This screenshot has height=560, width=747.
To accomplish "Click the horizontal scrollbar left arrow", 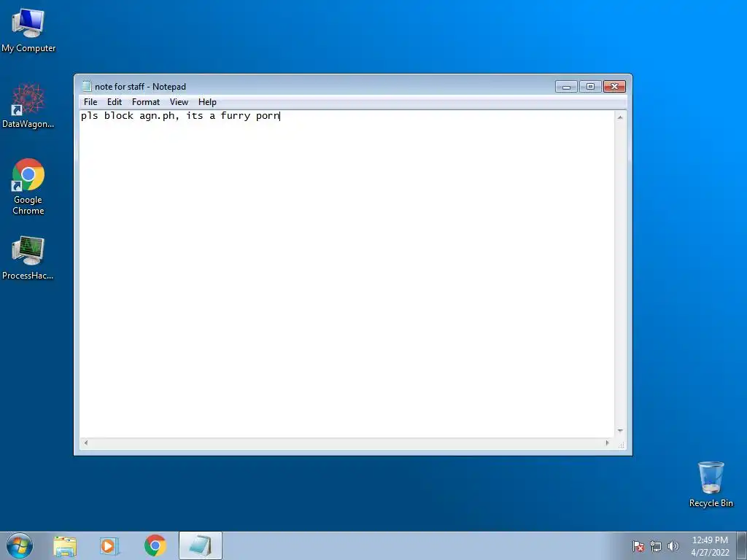I will click(86, 443).
